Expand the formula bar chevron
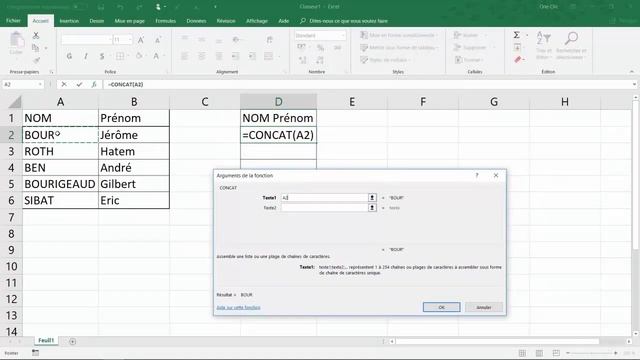640x360 pixels. point(634,84)
